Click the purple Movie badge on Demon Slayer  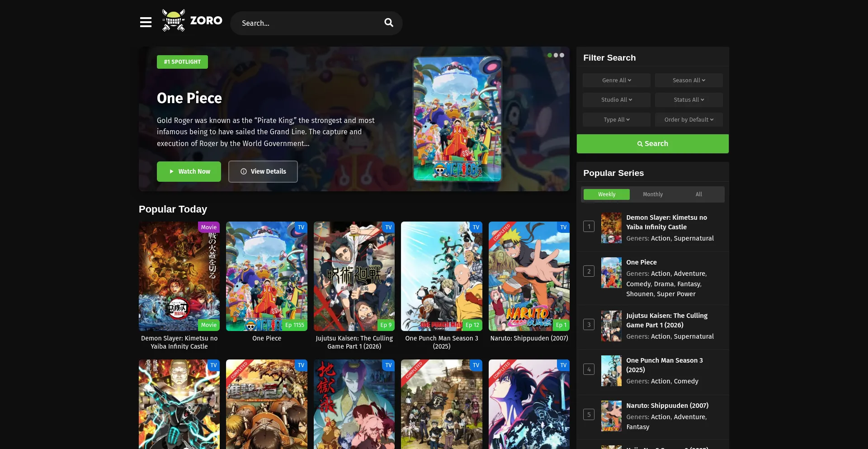click(209, 227)
